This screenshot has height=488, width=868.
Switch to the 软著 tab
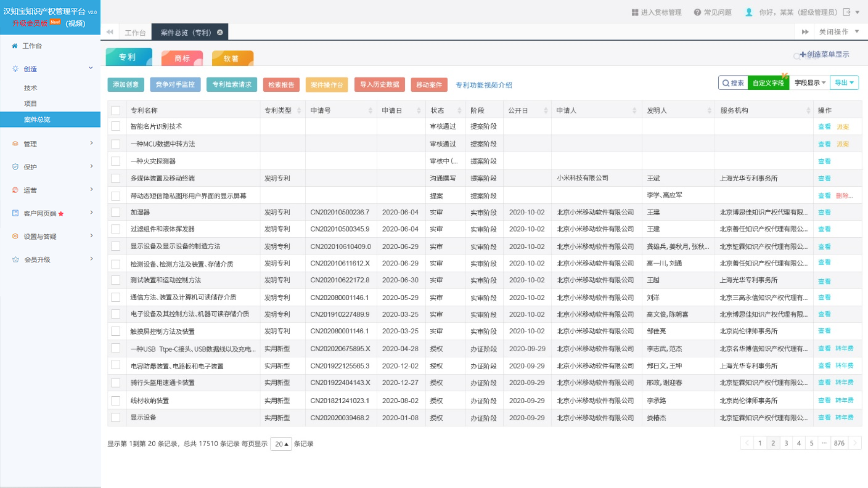pos(232,59)
